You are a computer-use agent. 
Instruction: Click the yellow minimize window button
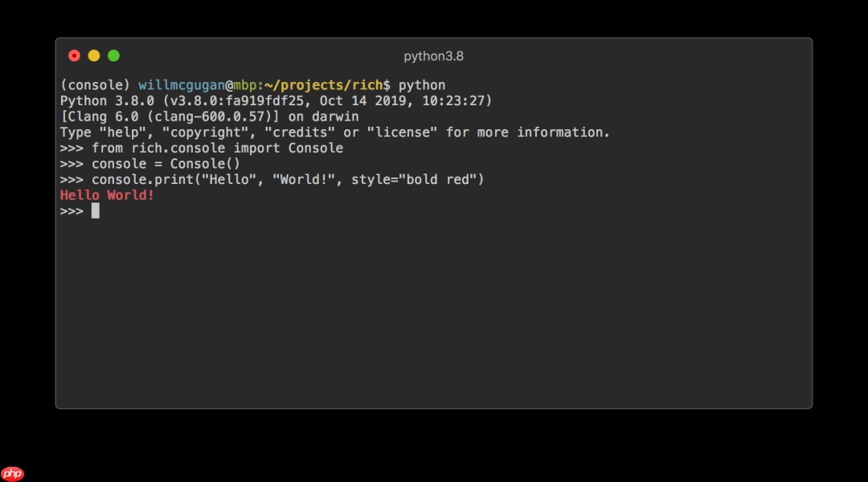pyautogui.click(x=94, y=55)
